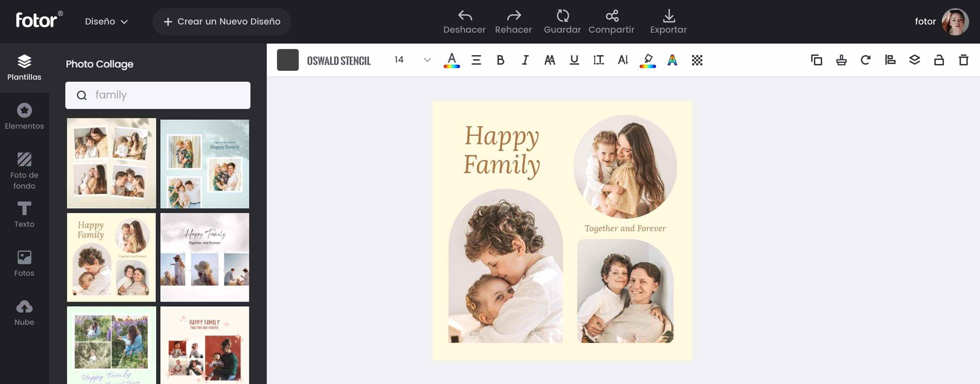Select the father and son photo
Viewport: 980px width, 384px height.
[x=625, y=291]
